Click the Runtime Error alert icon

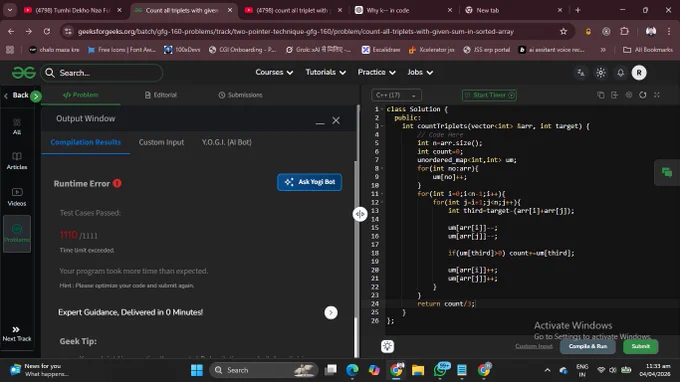point(117,183)
